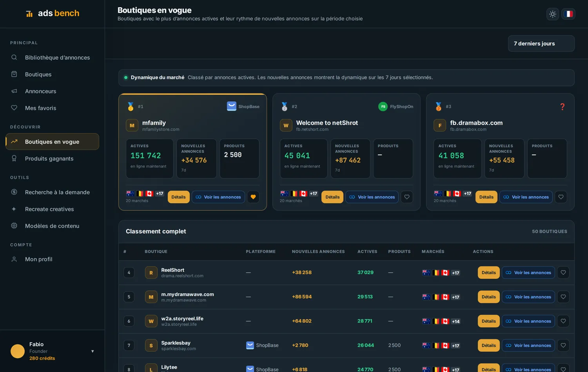
Task: Open Détails for Welcome to netShrot
Action: point(332,197)
